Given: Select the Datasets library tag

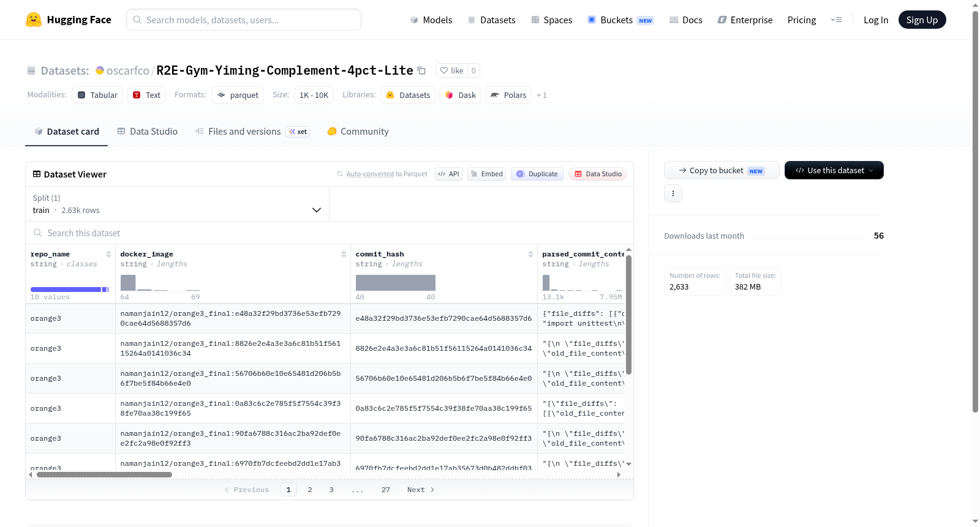Looking at the screenshot, I should (408, 95).
